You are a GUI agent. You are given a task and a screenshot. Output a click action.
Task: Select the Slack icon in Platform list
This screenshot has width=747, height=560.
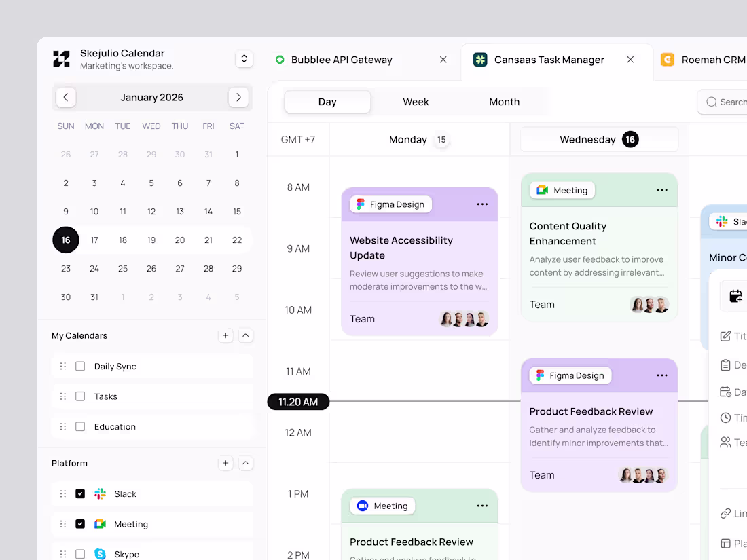click(100, 493)
